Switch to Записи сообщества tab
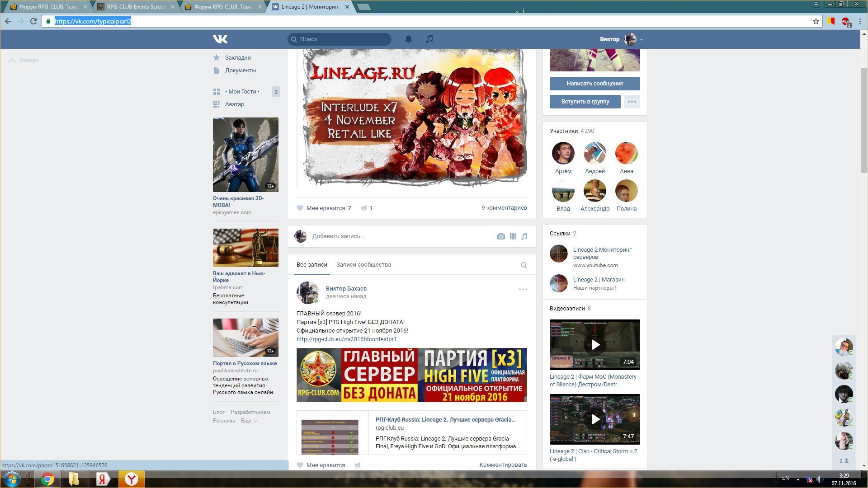Screen dimensions: 868x488 tap(363, 265)
